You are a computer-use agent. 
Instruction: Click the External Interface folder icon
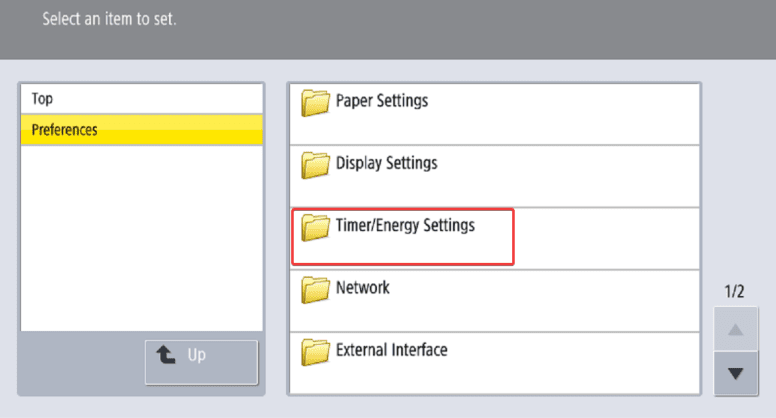coord(316,352)
